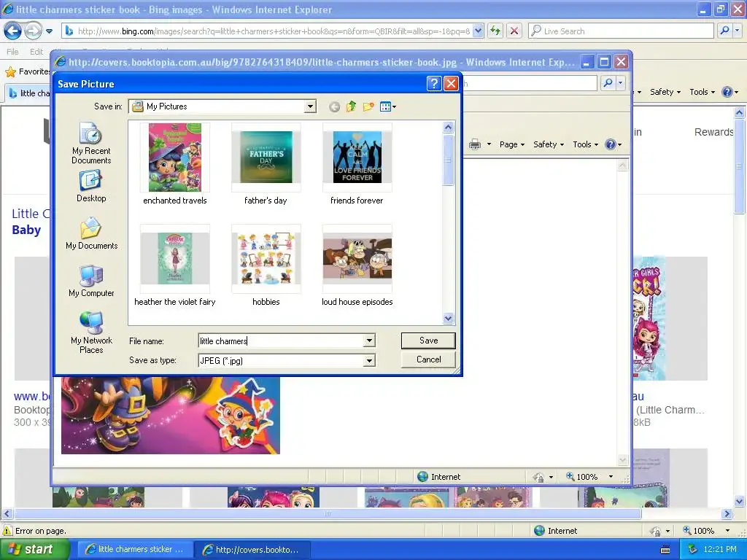The image size is (747, 560).
Task: Click the Cancel button in Save Picture dialog
Action: 428,359
